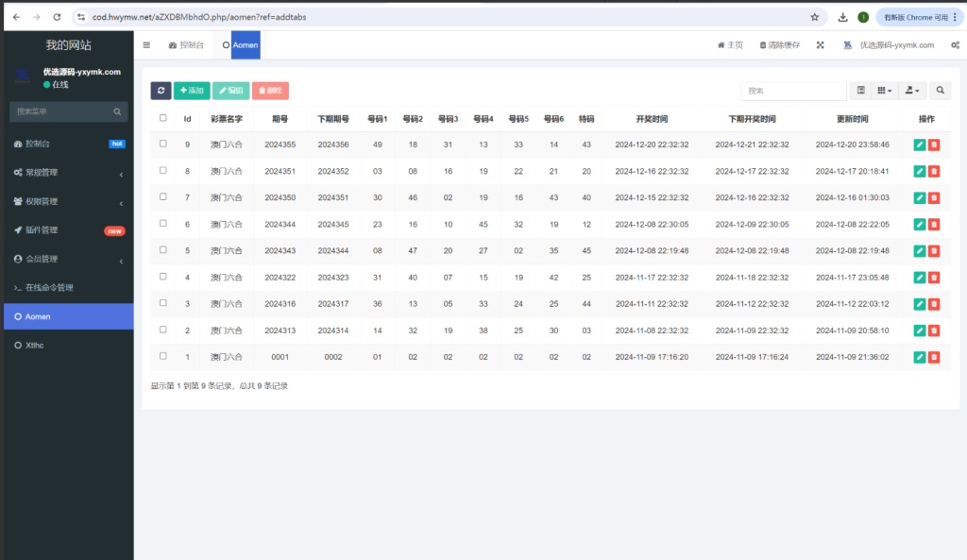
Task: Click the 编辑 toolbar button
Action: coord(231,91)
